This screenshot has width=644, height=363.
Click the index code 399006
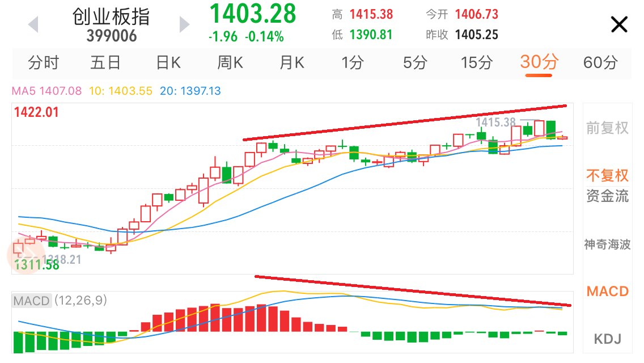(x=112, y=36)
